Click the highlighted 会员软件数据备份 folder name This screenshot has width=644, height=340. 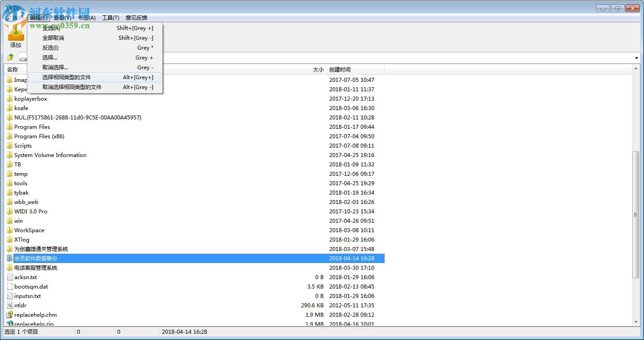[36, 258]
